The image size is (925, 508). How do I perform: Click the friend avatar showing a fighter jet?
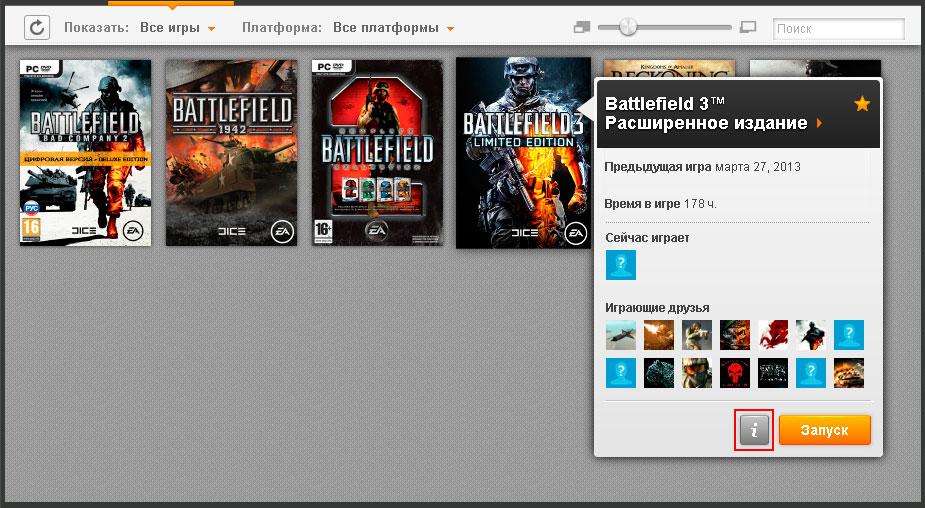[621, 335]
